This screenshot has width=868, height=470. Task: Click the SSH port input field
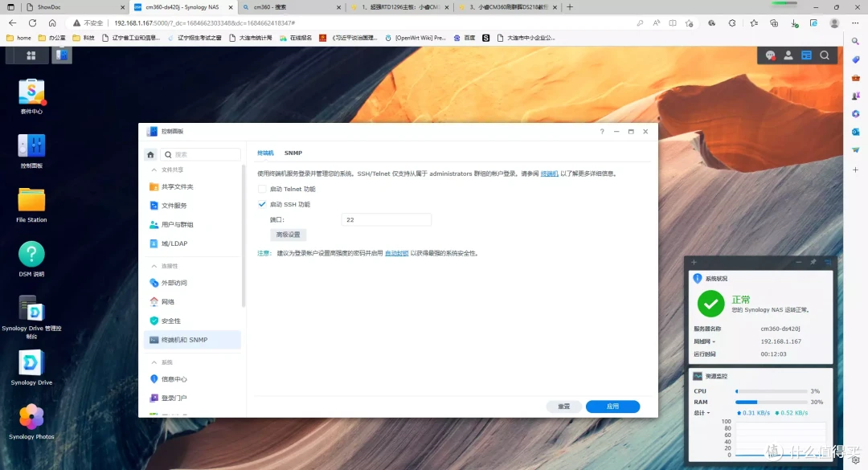(387, 220)
